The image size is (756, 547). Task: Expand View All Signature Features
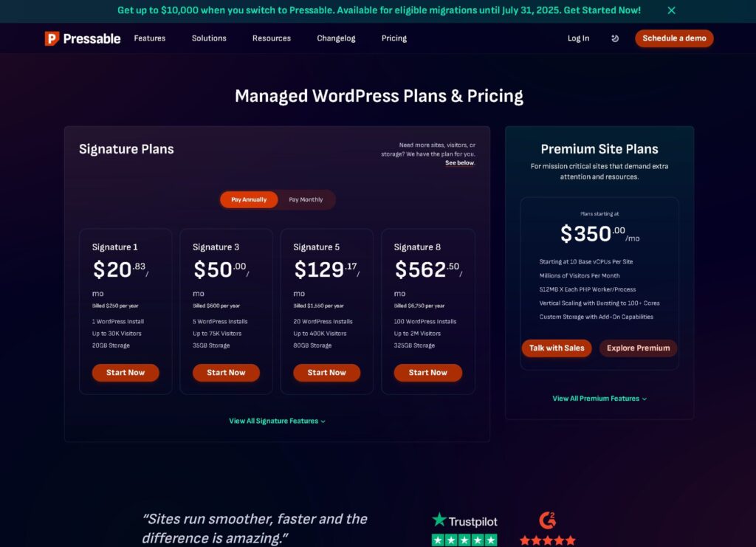click(277, 422)
